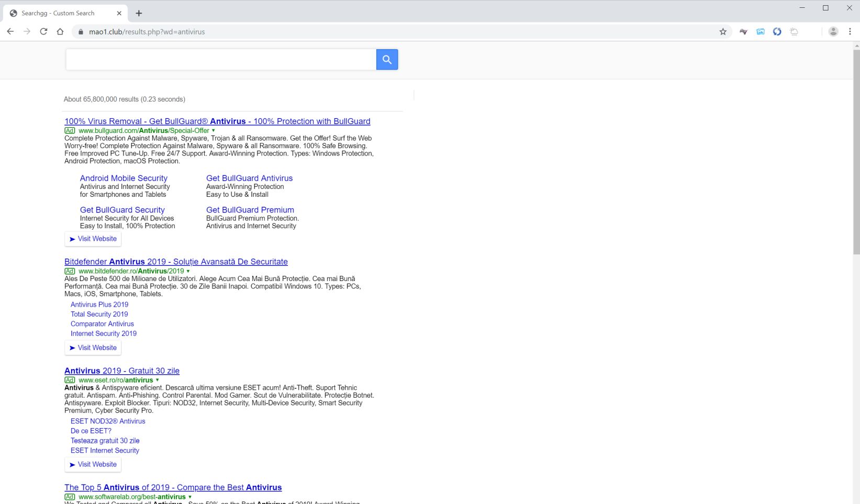Maximize the browser window

(825, 8)
